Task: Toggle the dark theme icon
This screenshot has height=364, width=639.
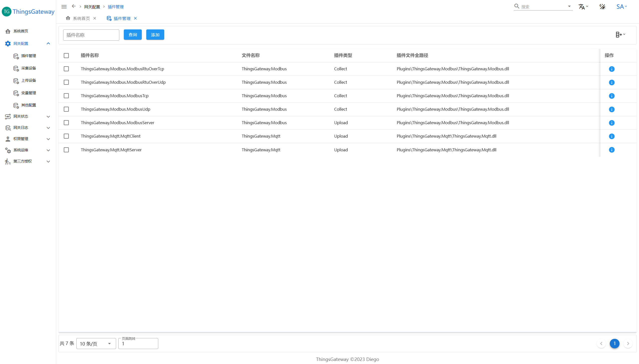Action: tap(602, 7)
